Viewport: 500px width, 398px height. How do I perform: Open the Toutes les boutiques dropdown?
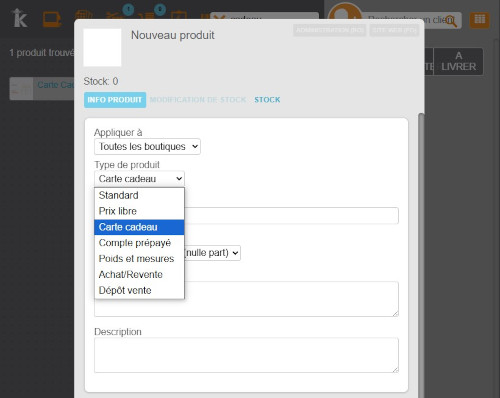147,147
